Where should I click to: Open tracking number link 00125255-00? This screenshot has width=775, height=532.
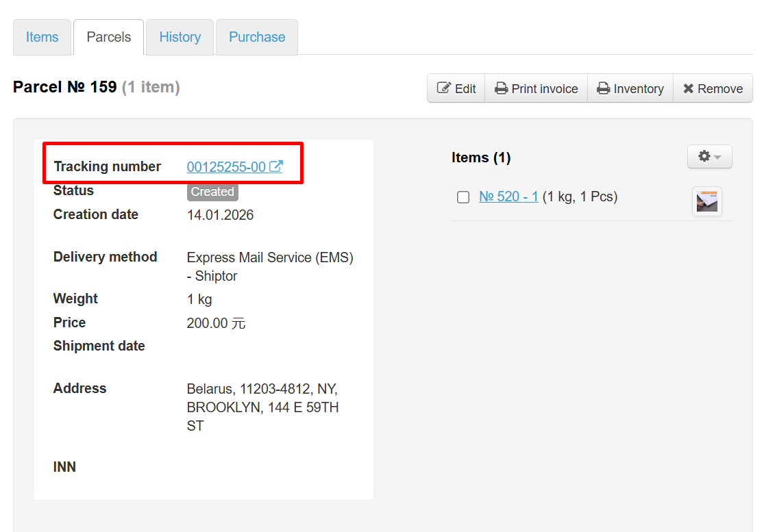(226, 167)
